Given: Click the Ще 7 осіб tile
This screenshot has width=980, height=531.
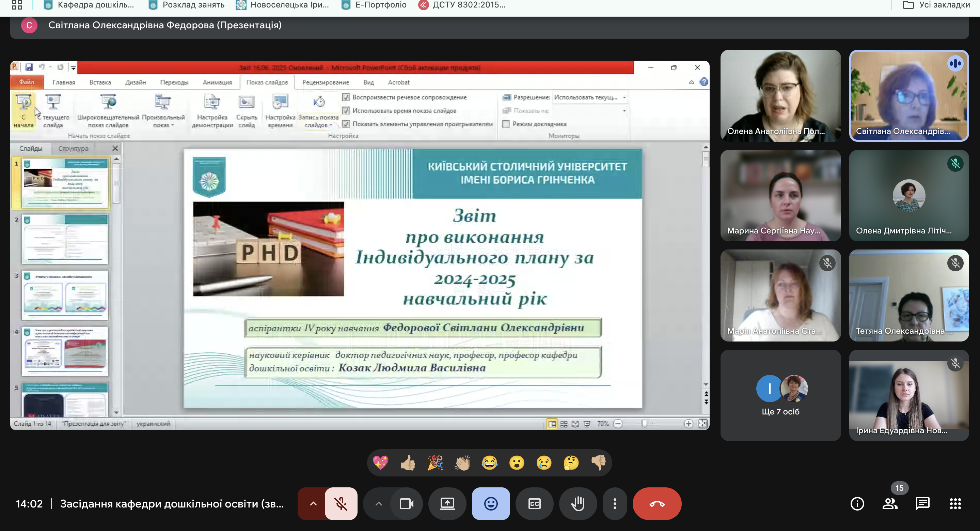Looking at the screenshot, I should tap(780, 395).
